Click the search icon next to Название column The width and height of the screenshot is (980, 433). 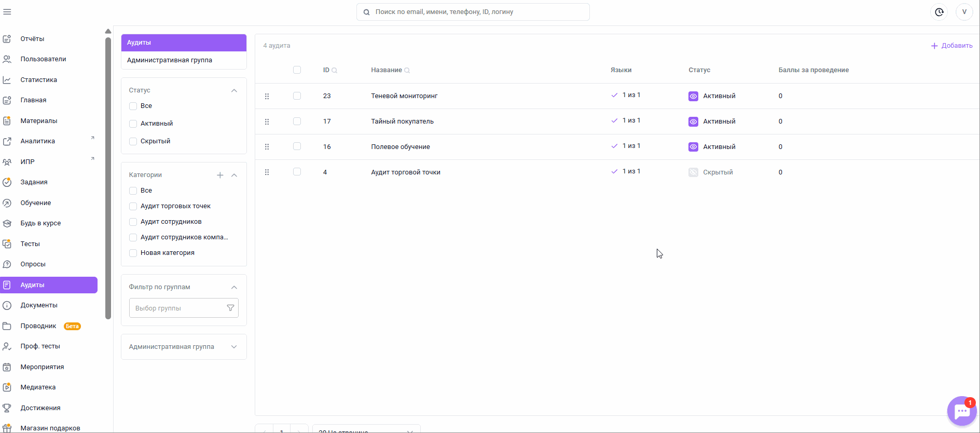pyautogui.click(x=407, y=71)
